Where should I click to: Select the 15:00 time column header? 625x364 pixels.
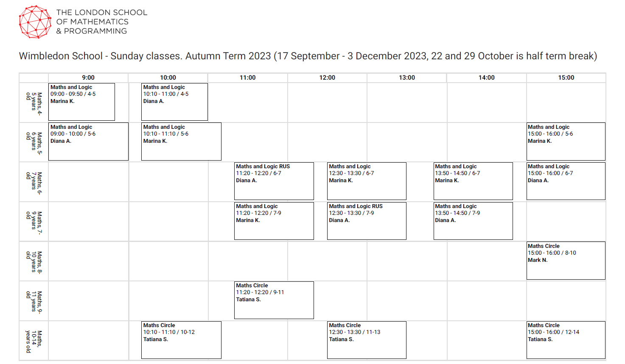click(x=566, y=78)
